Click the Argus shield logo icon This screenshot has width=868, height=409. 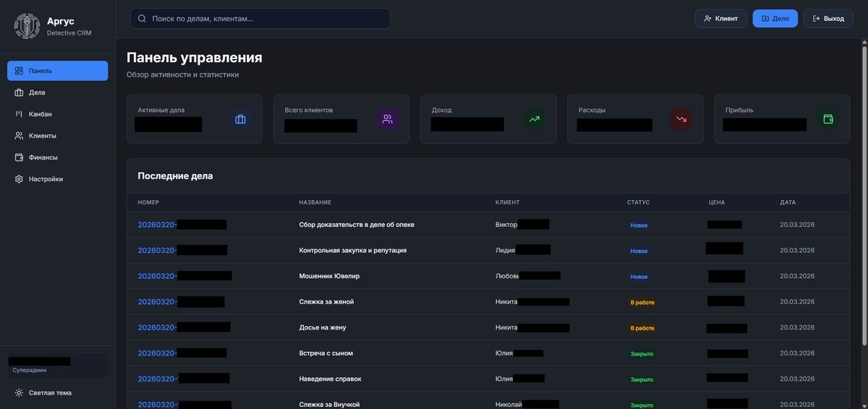(27, 26)
